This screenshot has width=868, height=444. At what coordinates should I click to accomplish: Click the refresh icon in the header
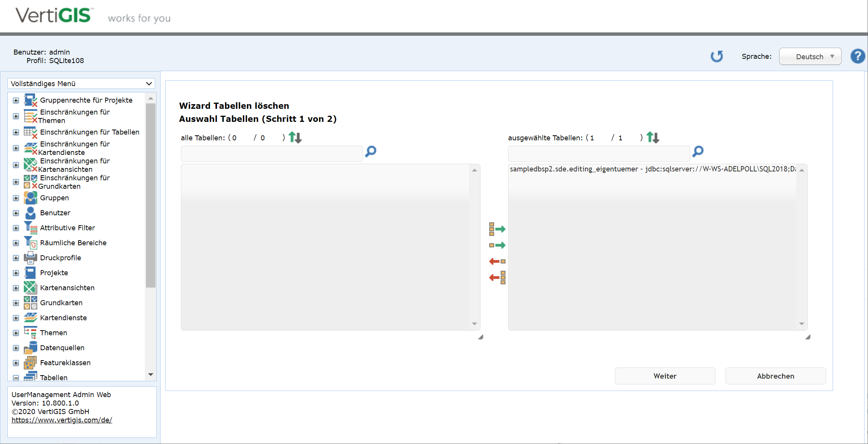click(717, 56)
